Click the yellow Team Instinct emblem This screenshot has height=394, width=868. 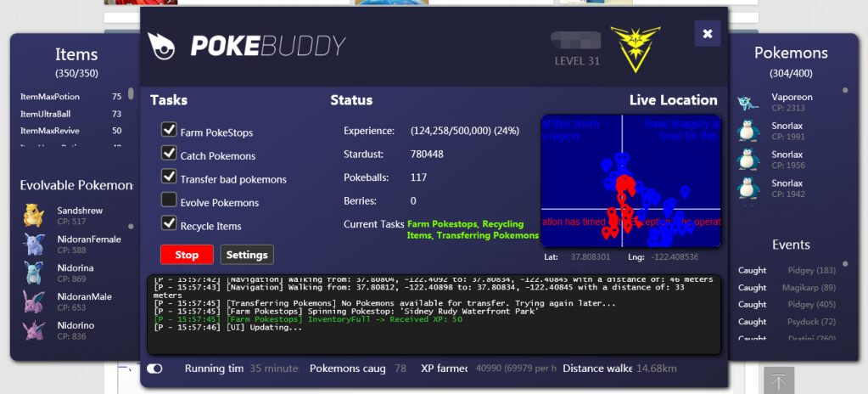636,48
